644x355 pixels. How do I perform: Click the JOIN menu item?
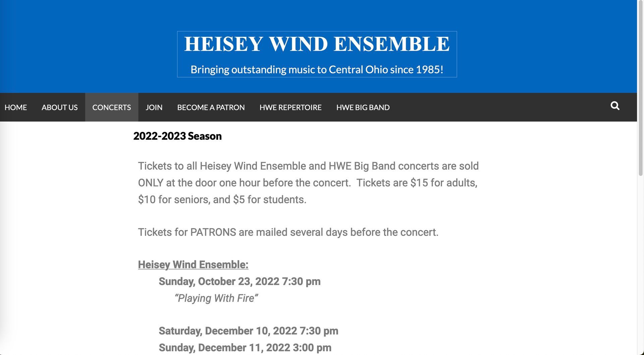[x=154, y=107]
